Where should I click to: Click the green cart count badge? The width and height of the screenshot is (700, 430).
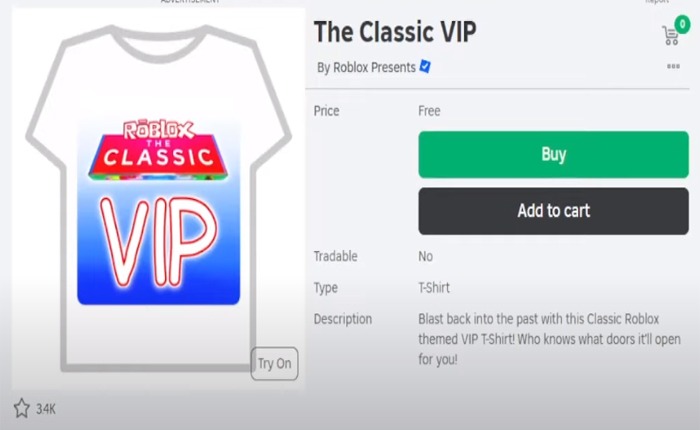(683, 22)
